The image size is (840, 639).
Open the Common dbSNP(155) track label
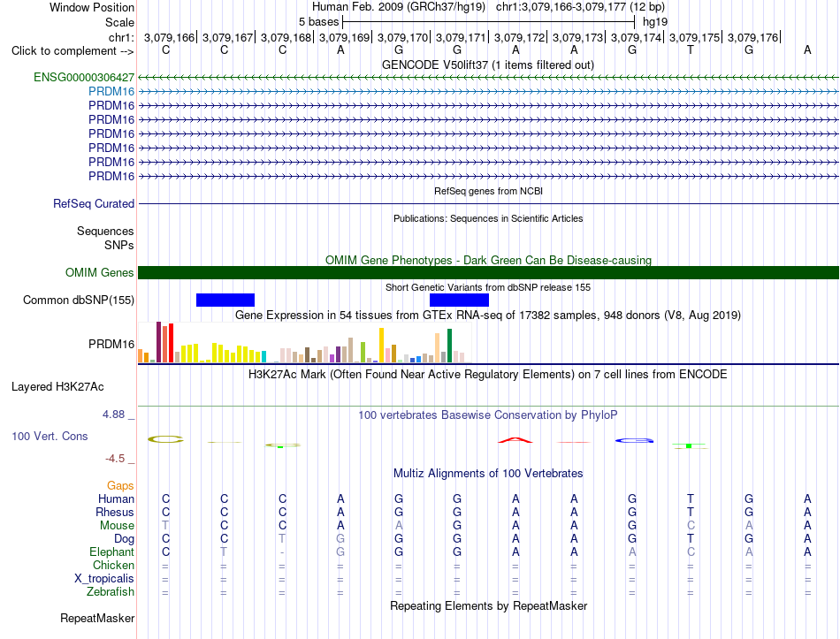tap(79, 300)
